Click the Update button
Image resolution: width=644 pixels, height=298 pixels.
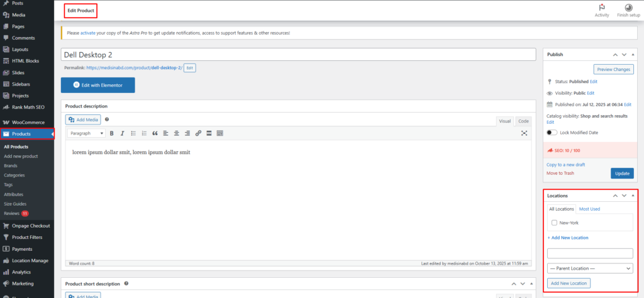pyautogui.click(x=621, y=173)
